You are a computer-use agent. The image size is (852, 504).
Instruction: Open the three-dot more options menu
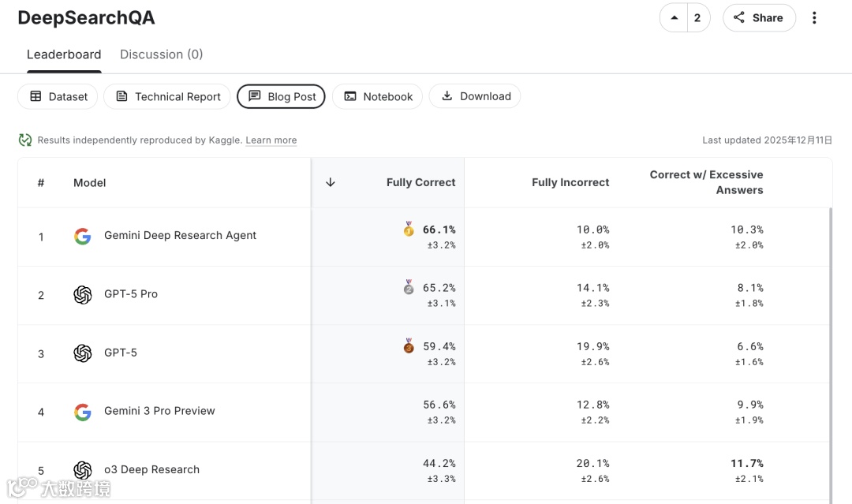tap(814, 17)
